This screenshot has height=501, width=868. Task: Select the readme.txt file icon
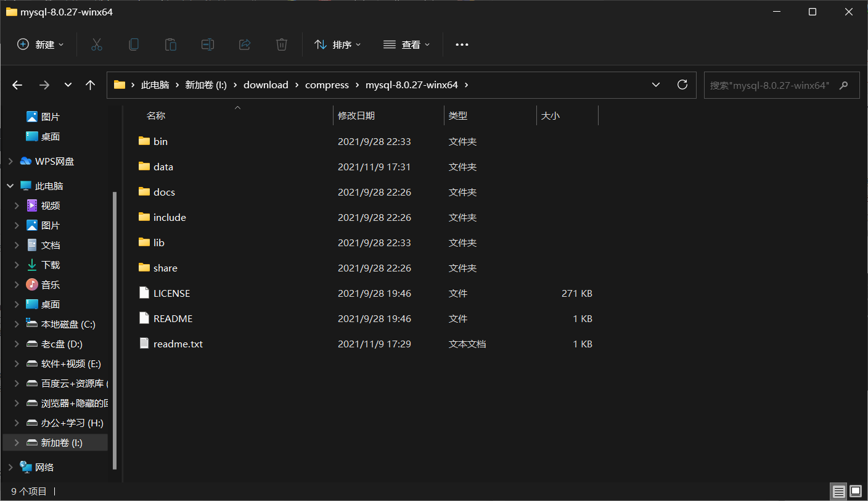tap(144, 344)
